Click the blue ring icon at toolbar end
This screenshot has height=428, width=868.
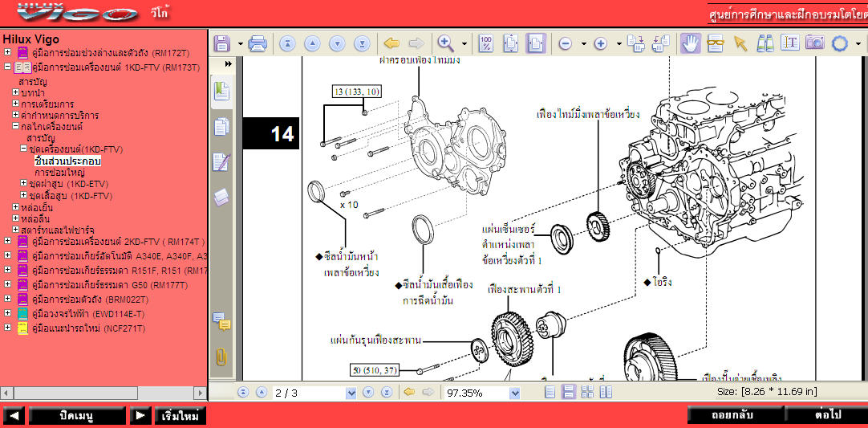tap(840, 44)
